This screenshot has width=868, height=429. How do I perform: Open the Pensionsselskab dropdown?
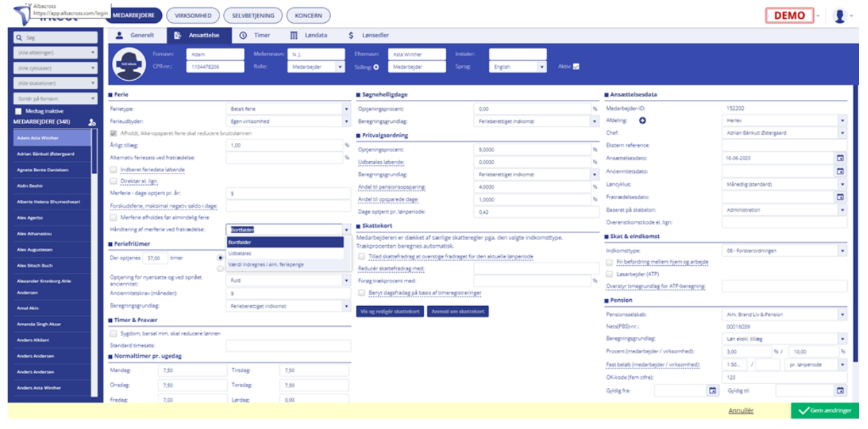coord(785,314)
